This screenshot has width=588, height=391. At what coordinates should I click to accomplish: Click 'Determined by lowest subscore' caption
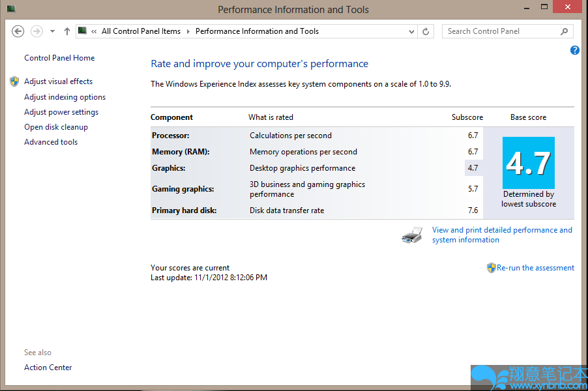[529, 199]
